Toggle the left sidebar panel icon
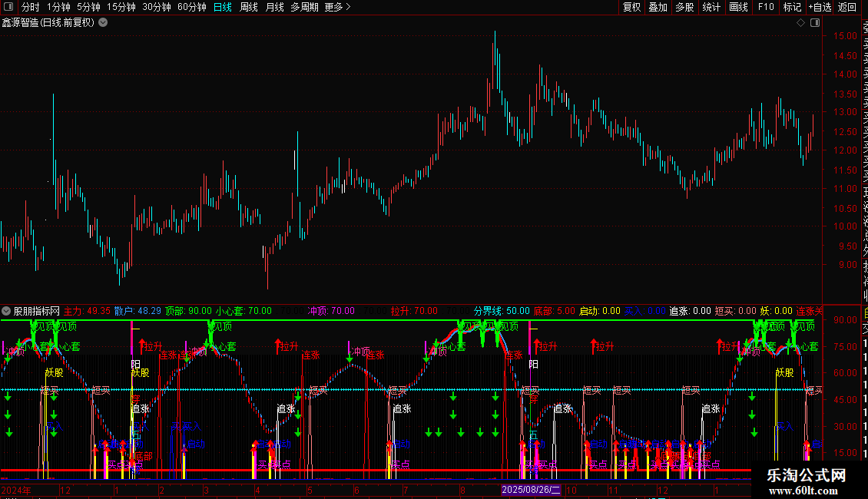 coord(8,7)
